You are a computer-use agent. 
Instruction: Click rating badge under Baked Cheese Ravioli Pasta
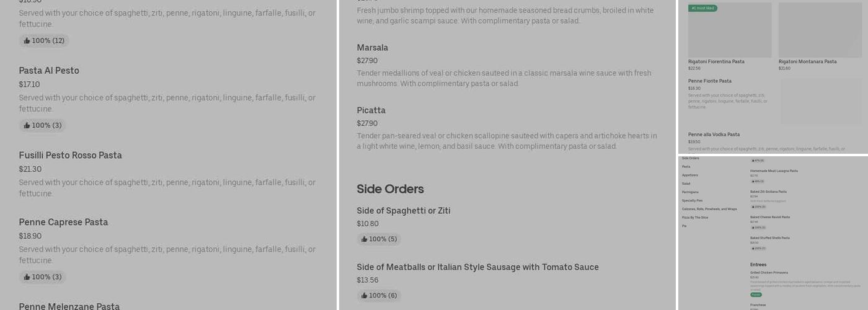coord(758,228)
